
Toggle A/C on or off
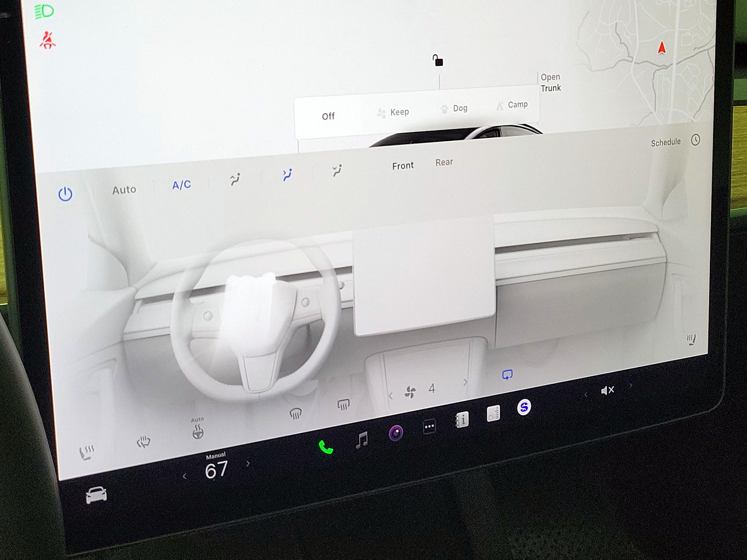pos(181,185)
